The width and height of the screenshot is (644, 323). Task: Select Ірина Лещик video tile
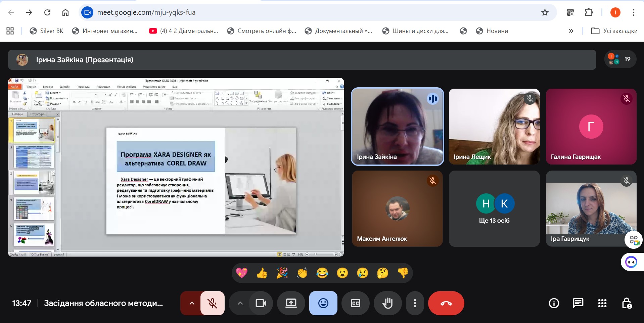coord(494,127)
